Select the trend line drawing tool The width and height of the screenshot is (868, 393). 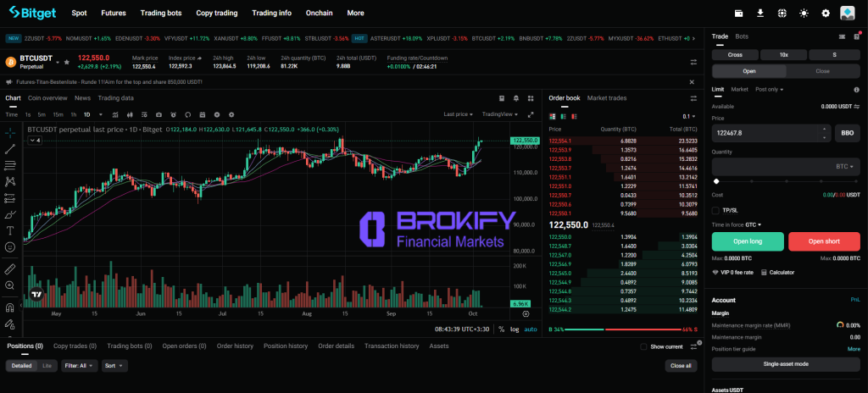(10, 148)
